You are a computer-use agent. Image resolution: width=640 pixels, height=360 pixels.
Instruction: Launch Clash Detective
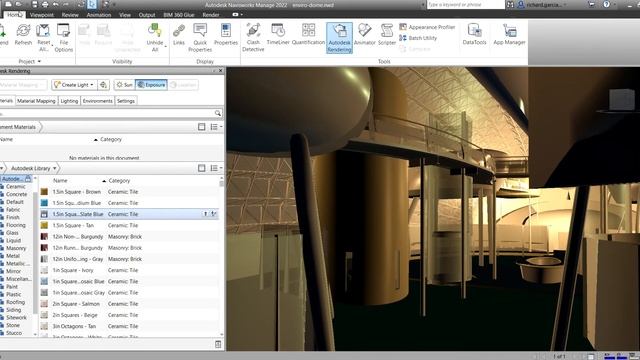[253, 38]
